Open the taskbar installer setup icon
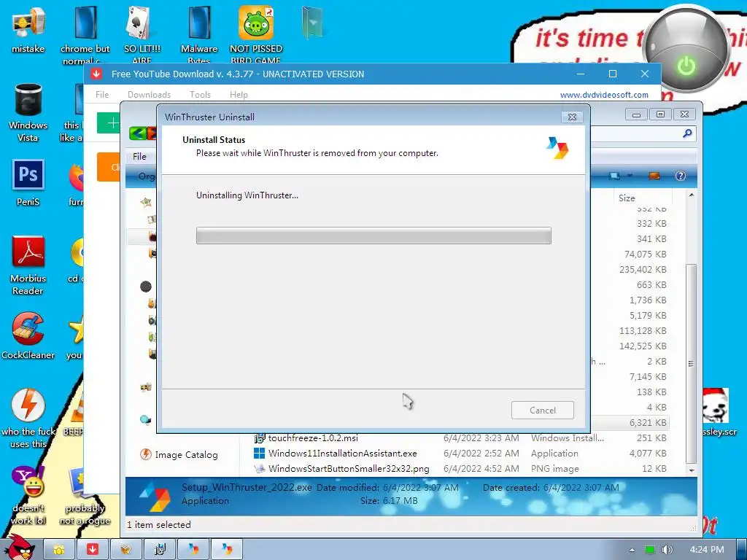The height and width of the screenshot is (560, 747). [x=160, y=550]
